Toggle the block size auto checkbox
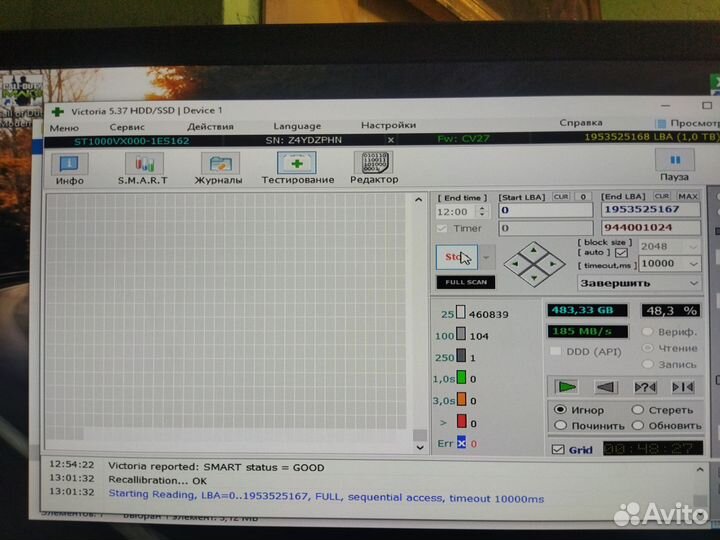The image size is (720, 540). 621,253
